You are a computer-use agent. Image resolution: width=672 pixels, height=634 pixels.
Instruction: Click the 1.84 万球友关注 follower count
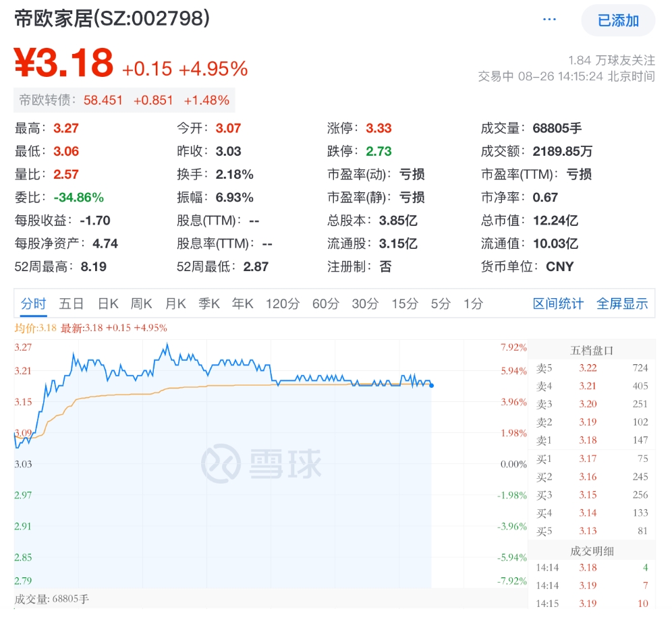[x=611, y=60]
